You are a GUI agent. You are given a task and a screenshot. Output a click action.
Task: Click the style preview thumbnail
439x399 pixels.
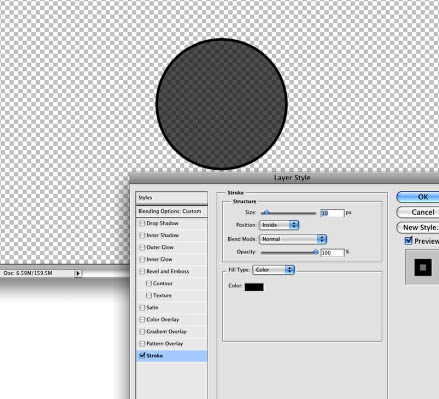423,267
